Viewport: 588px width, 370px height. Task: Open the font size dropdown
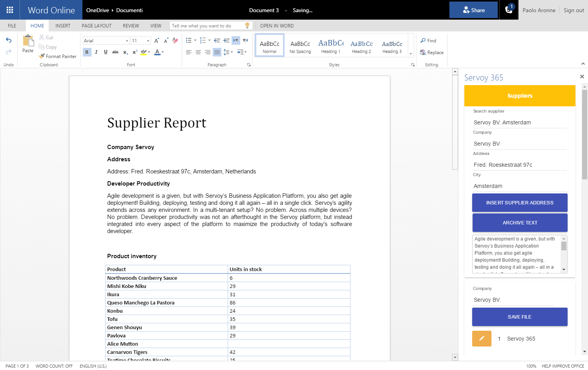[148, 41]
